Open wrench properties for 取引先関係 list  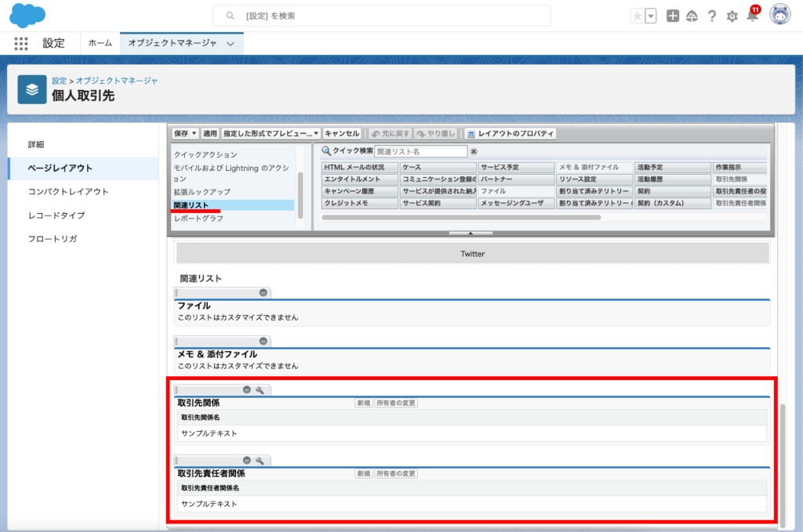coord(260,389)
